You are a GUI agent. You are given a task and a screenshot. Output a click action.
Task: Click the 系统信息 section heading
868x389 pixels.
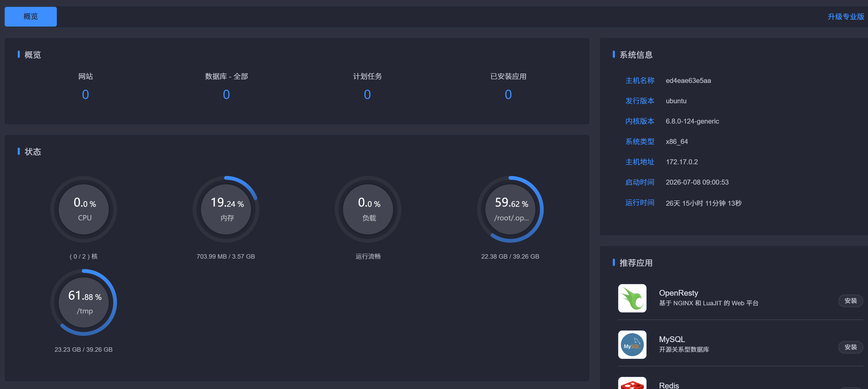(636, 55)
